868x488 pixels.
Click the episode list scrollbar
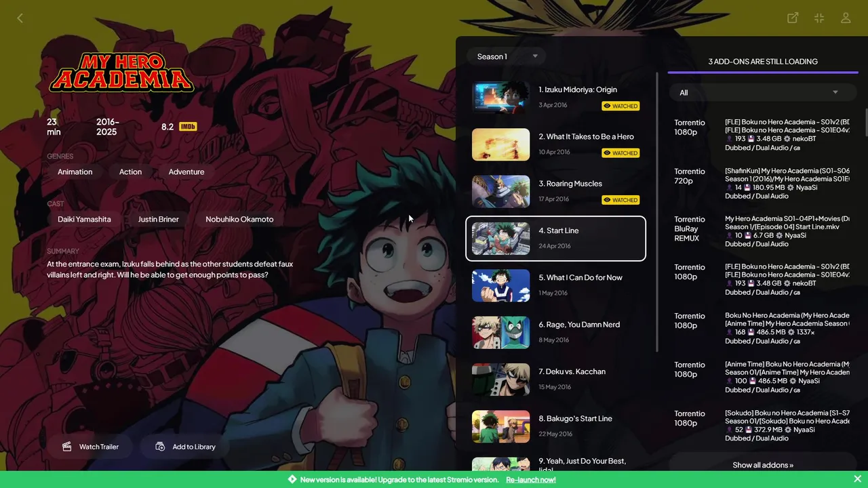point(657,211)
